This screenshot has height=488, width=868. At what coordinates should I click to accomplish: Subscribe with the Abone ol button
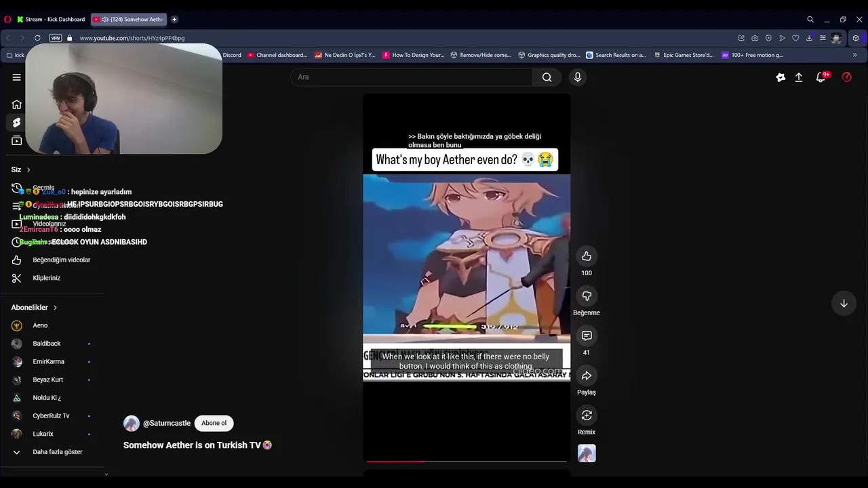[214, 423]
